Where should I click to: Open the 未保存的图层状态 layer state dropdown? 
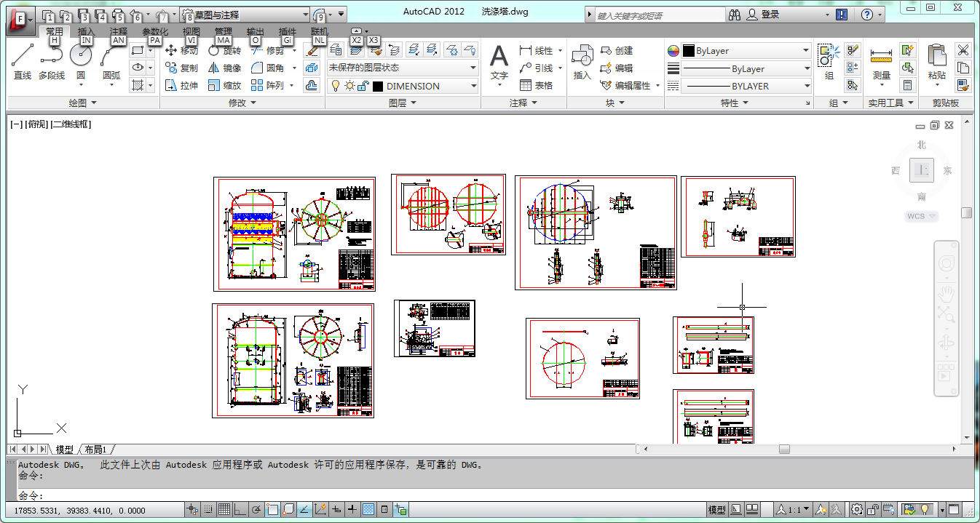pos(402,68)
